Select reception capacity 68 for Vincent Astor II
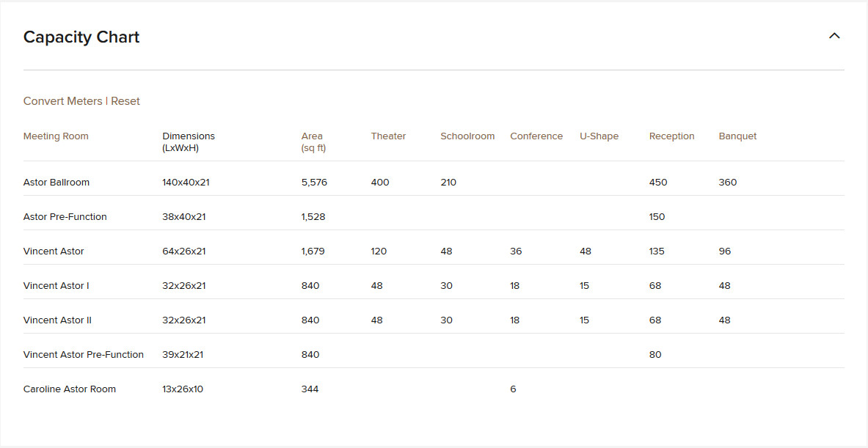Image resolution: width=868 pixels, height=448 pixels. [x=655, y=320]
